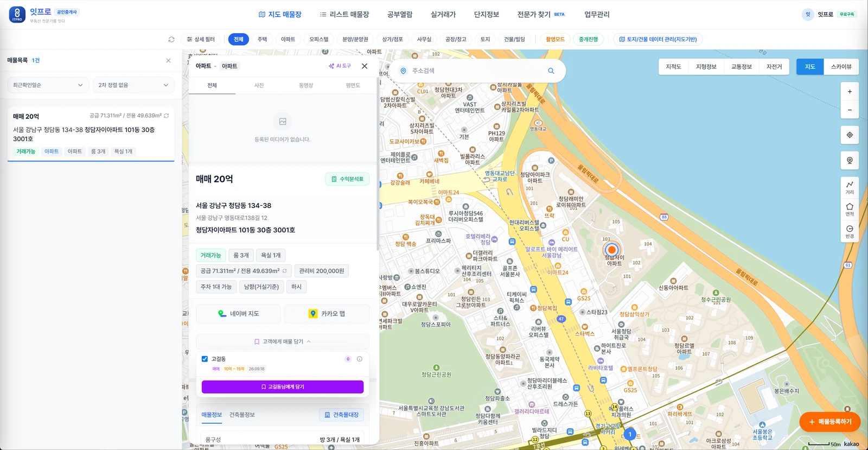
Task: Toggle the 지적도 map overlay
Action: (673, 67)
